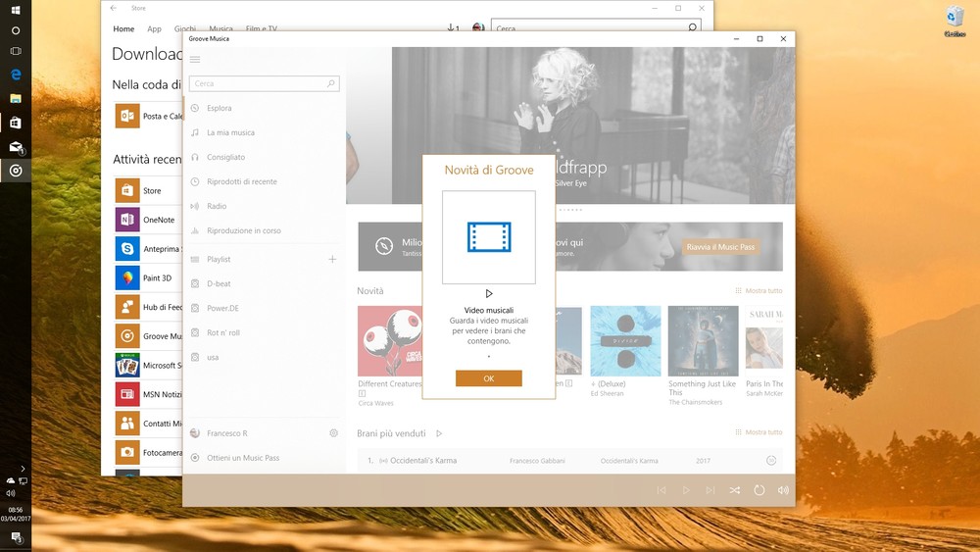This screenshot has width=980, height=552.
Task: Open Something Just Like This album cover
Action: (703, 340)
